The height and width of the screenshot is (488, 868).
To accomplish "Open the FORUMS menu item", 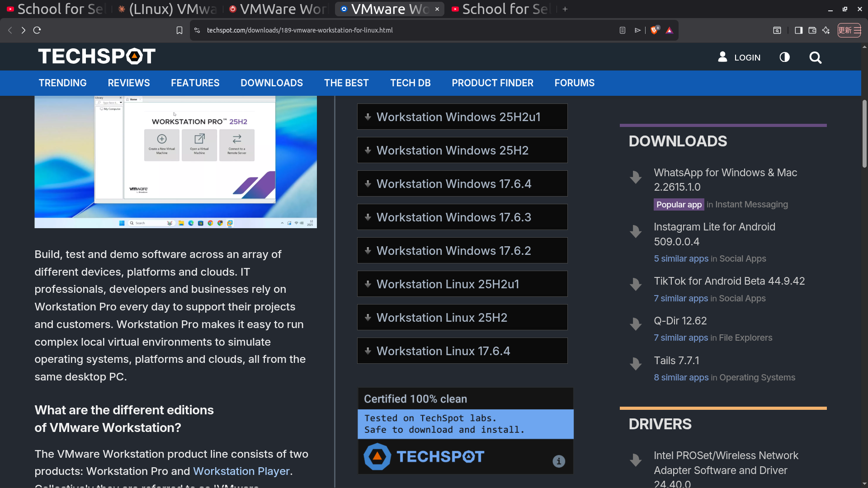I will (x=575, y=83).
